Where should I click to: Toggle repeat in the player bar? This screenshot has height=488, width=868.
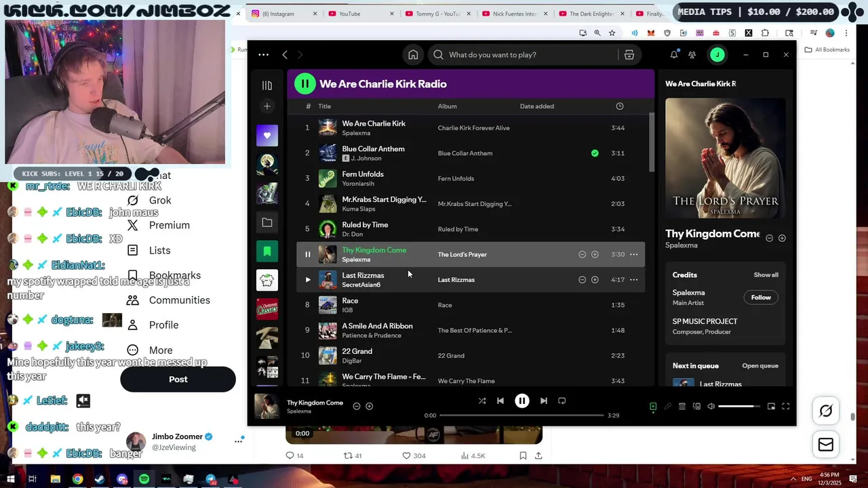(561, 401)
